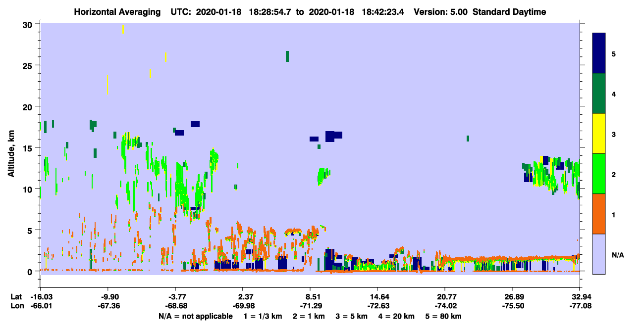644x330 pixels.
Task: Click latitude value '-3.77'
Action: (175, 297)
